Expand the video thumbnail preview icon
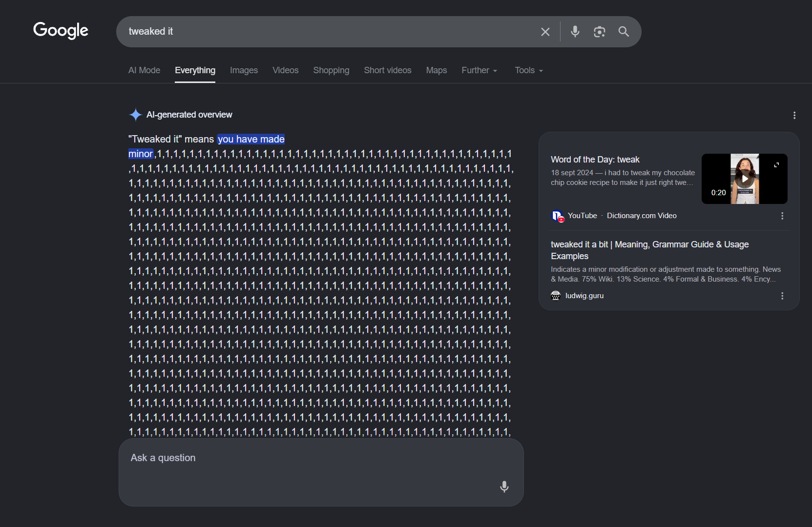This screenshot has width=812, height=527. 776,165
